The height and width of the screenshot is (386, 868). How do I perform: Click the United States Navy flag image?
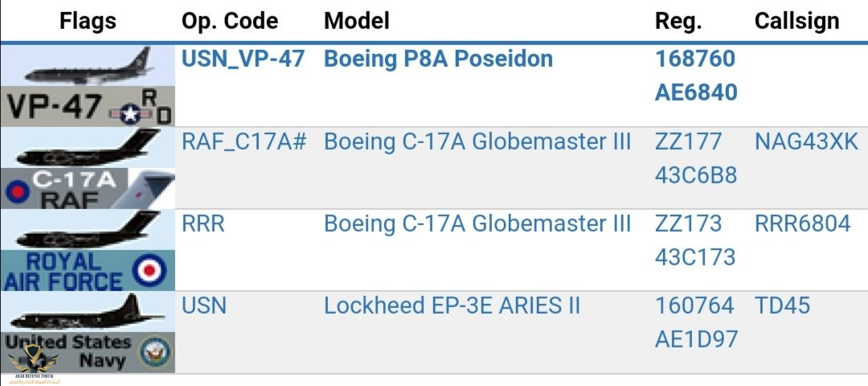(x=87, y=332)
